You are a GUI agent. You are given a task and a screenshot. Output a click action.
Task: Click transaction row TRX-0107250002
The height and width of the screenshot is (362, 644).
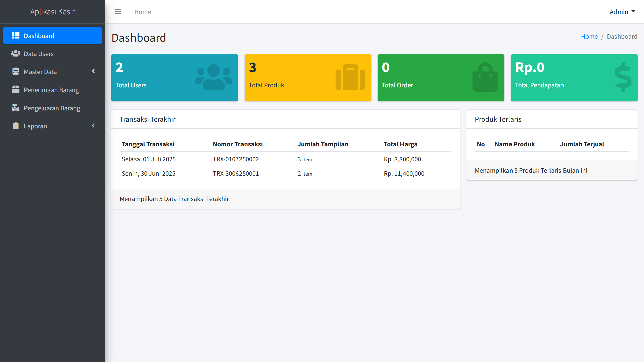[235, 159]
